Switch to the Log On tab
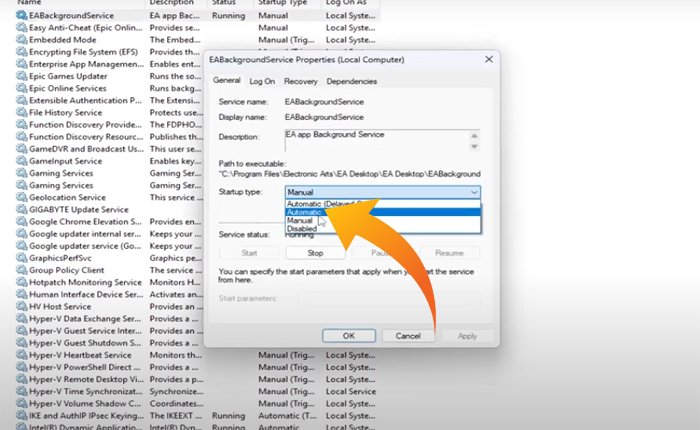 point(262,81)
